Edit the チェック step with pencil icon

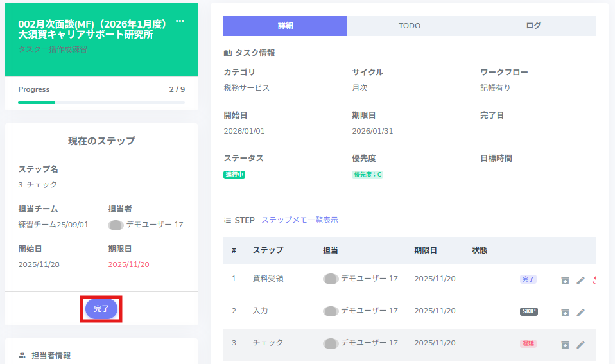(580, 344)
